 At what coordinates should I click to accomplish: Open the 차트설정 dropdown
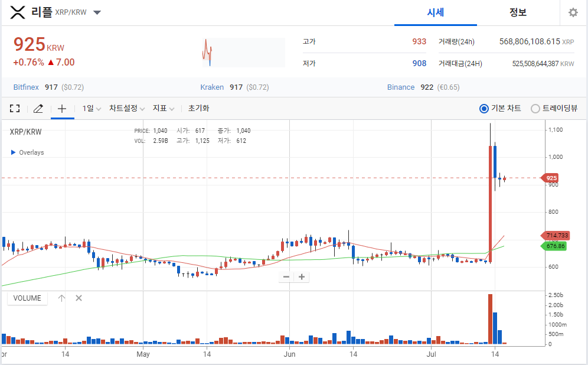click(x=127, y=109)
